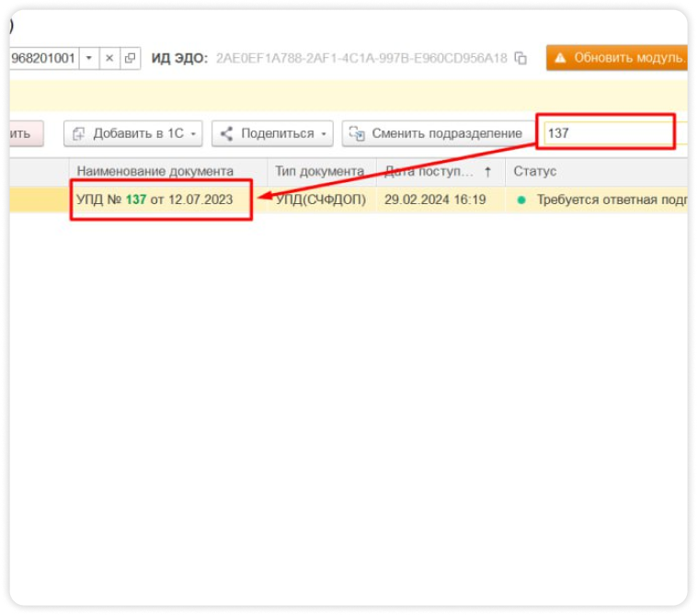Click the open-form icon next to 968201001 field

[130, 58]
